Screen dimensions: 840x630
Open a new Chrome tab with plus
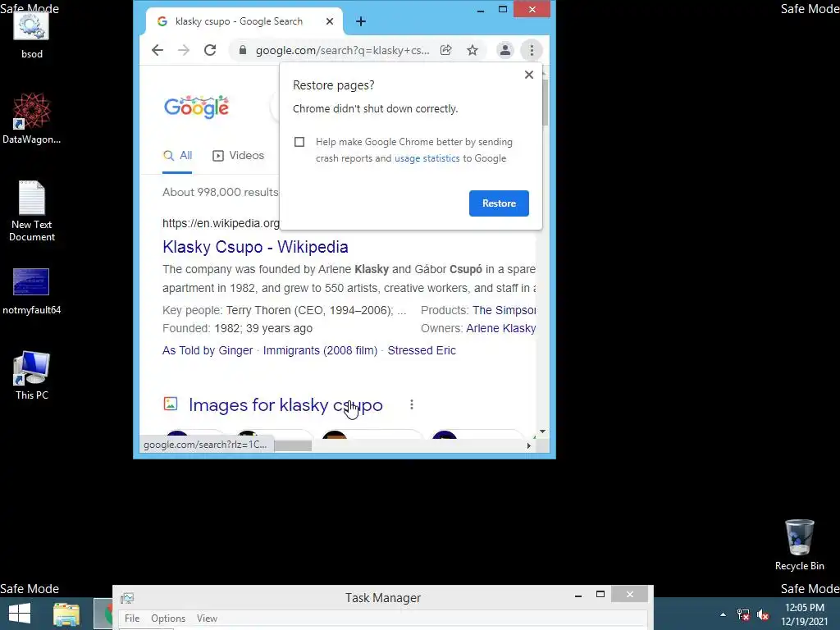point(361,21)
